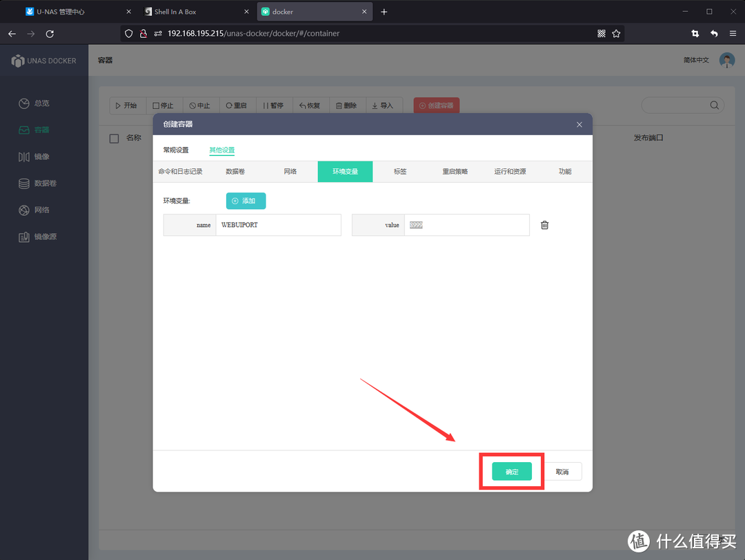Switch to 常规设置 tab
Image resolution: width=745 pixels, height=560 pixels.
pos(176,150)
